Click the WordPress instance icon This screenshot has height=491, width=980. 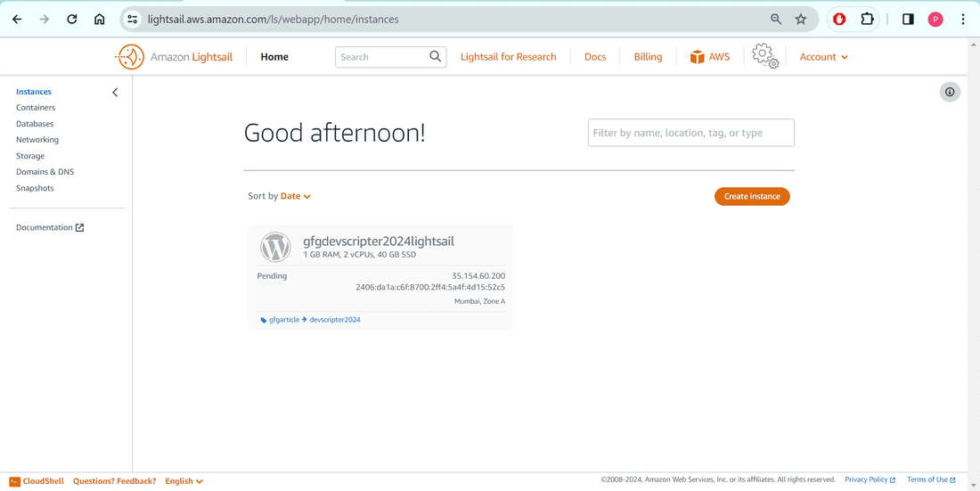click(275, 247)
